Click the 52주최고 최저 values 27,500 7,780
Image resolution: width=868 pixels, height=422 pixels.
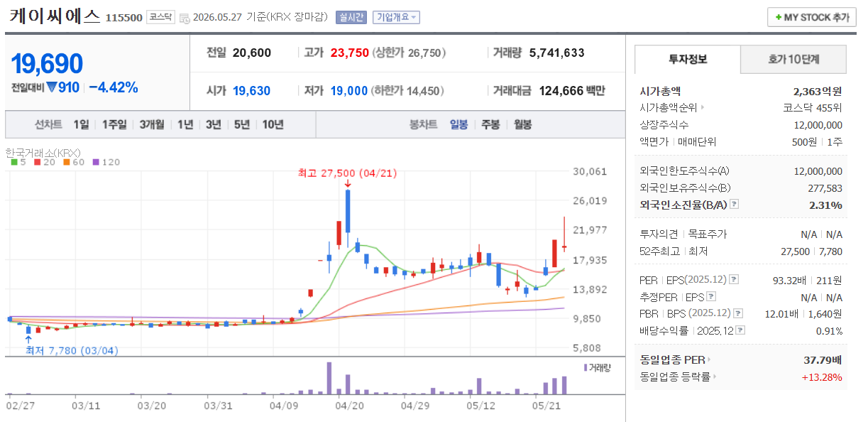pos(812,251)
